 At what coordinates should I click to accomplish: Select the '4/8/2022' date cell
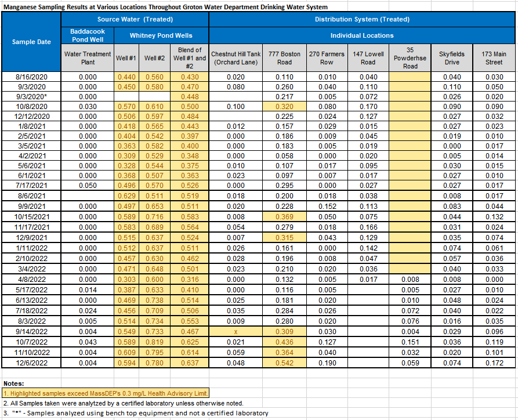click(x=31, y=280)
